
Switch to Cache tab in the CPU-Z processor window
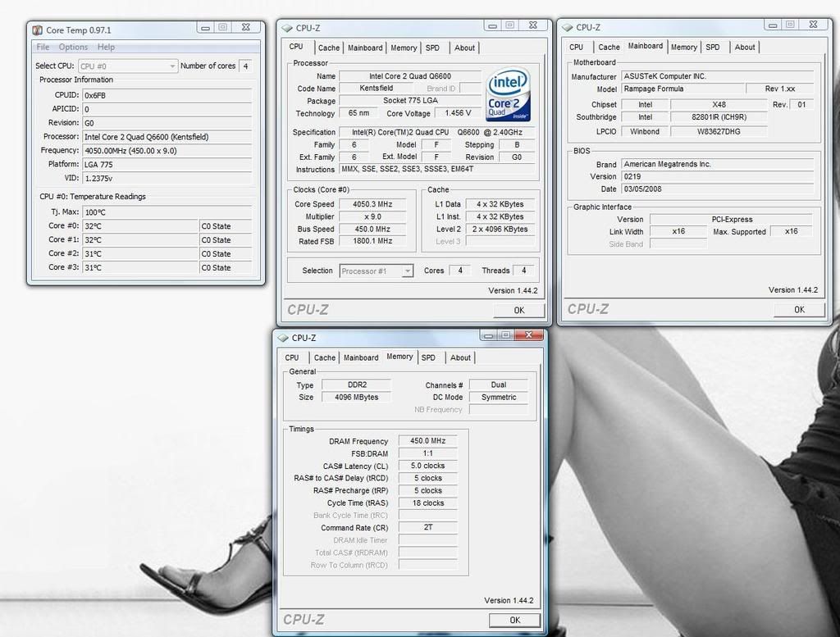point(328,48)
